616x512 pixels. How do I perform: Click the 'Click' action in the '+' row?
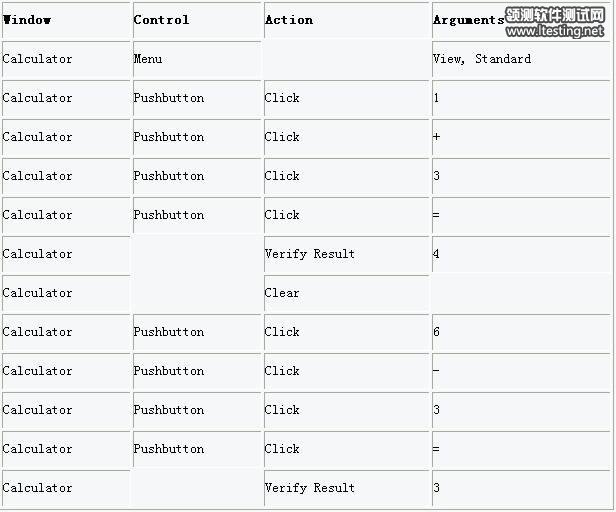pyautogui.click(x=282, y=137)
